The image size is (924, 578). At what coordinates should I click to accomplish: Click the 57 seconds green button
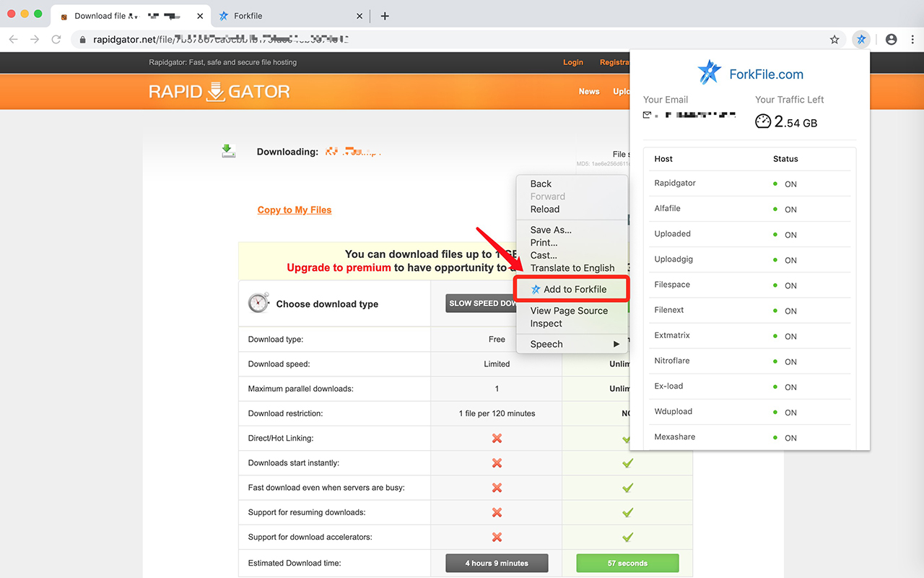tap(627, 563)
